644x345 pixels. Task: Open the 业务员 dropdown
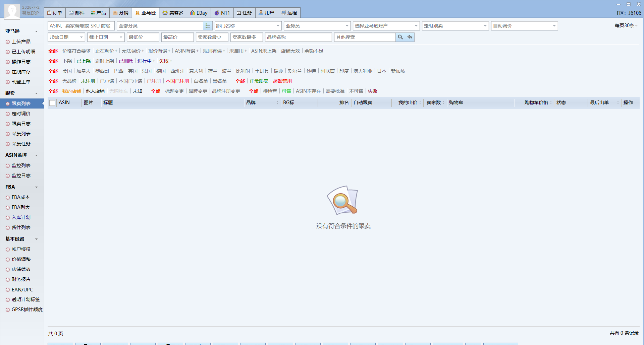317,26
